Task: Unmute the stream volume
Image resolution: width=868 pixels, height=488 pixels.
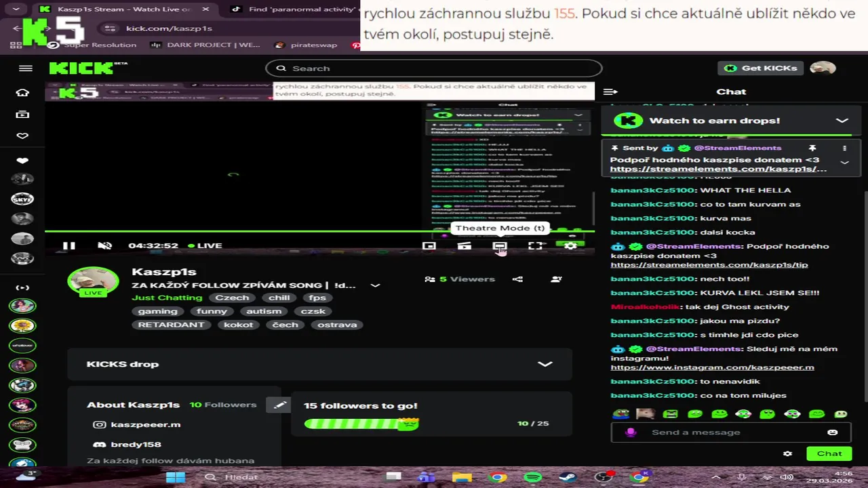Action: point(104,246)
